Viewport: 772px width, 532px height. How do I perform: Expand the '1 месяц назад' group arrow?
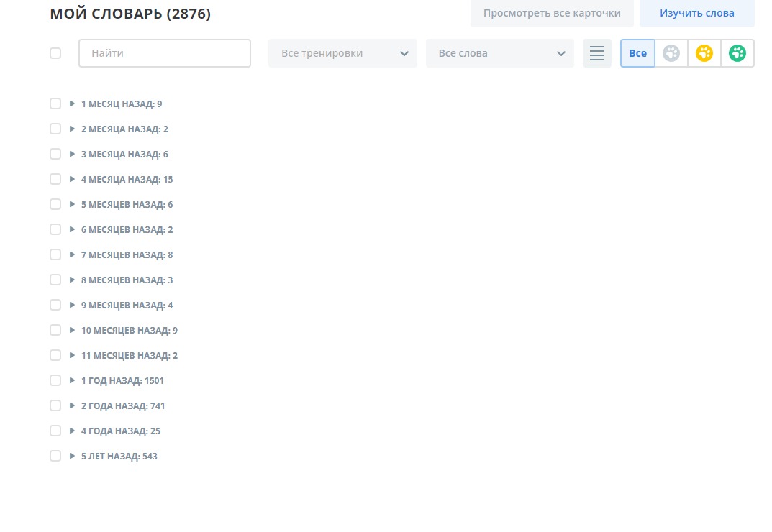pyautogui.click(x=72, y=104)
